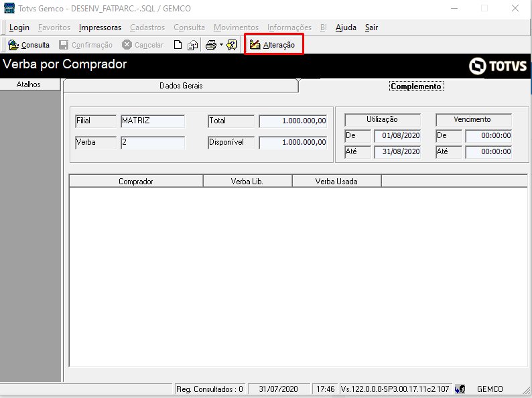Switch to the Dados Gerais tab

coord(181,86)
